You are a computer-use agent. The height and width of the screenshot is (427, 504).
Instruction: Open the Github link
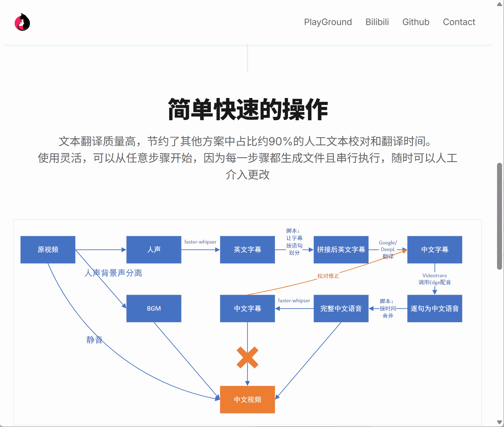(416, 22)
